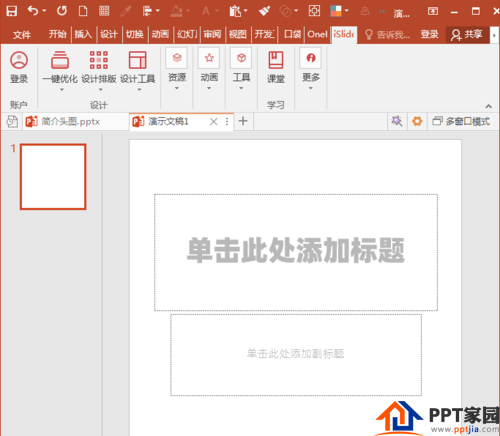Click the 课堂 book icon
Screen dimensions: 500x436
[x=276, y=60]
